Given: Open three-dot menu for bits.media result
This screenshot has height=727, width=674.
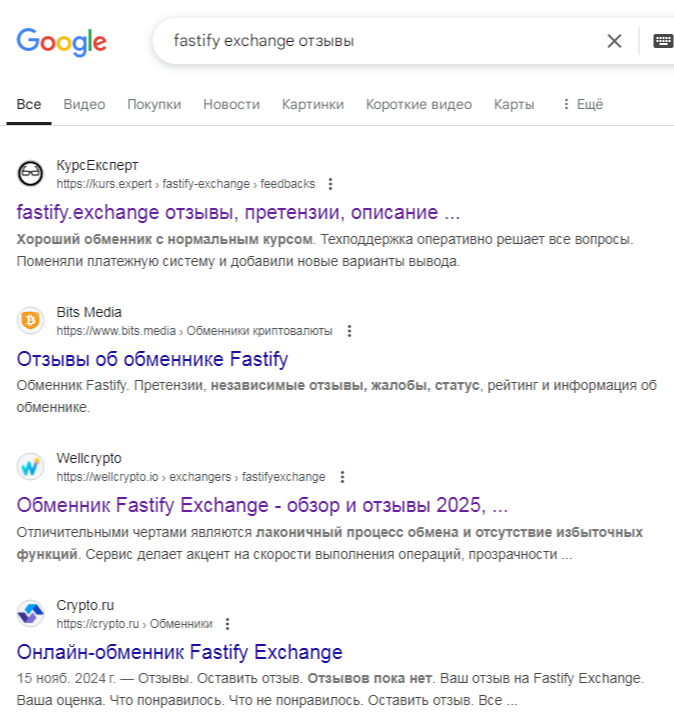Looking at the screenshot, I should coord(349,331).
